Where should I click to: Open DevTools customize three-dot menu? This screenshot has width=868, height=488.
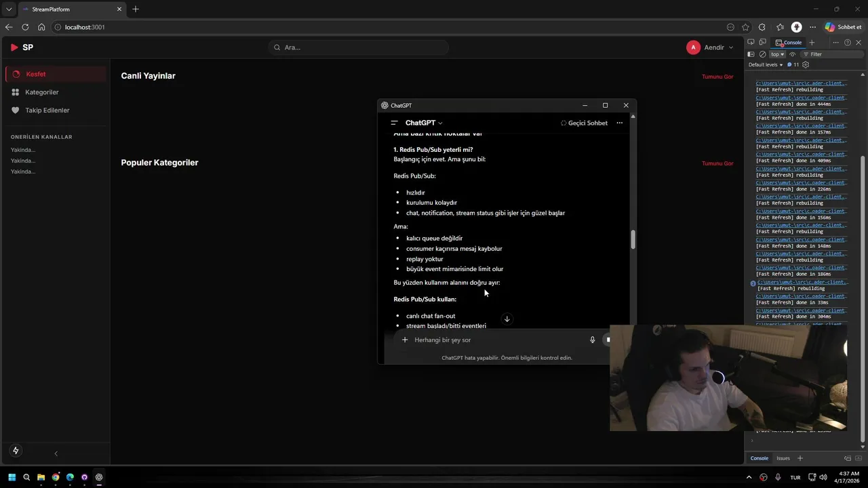[835, 42]
